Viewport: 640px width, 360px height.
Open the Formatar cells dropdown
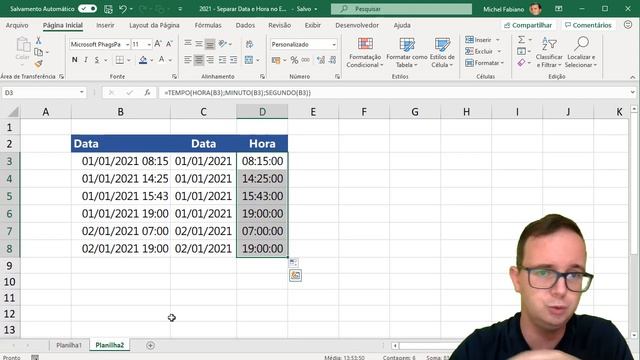(484, 63)
